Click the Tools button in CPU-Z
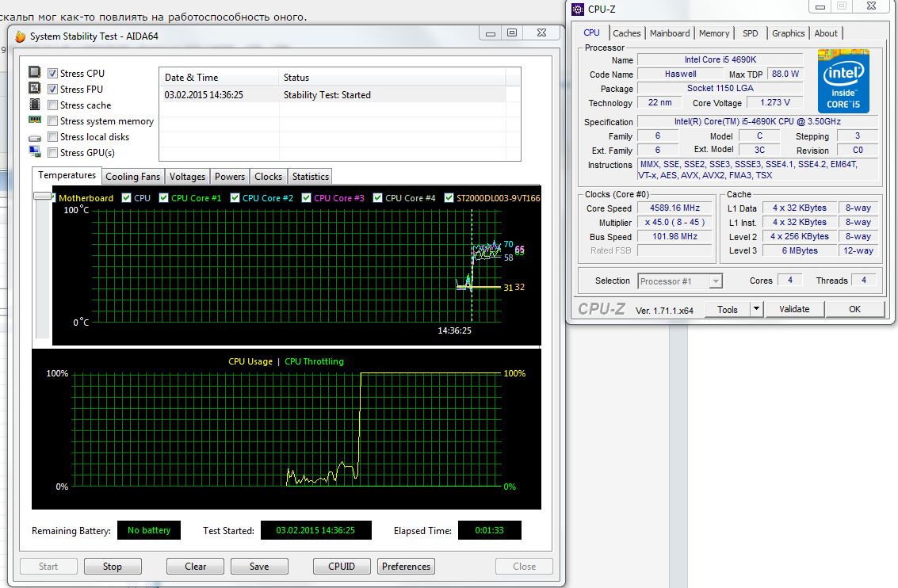This screenshot has width=898, height=588. (728, 309)
